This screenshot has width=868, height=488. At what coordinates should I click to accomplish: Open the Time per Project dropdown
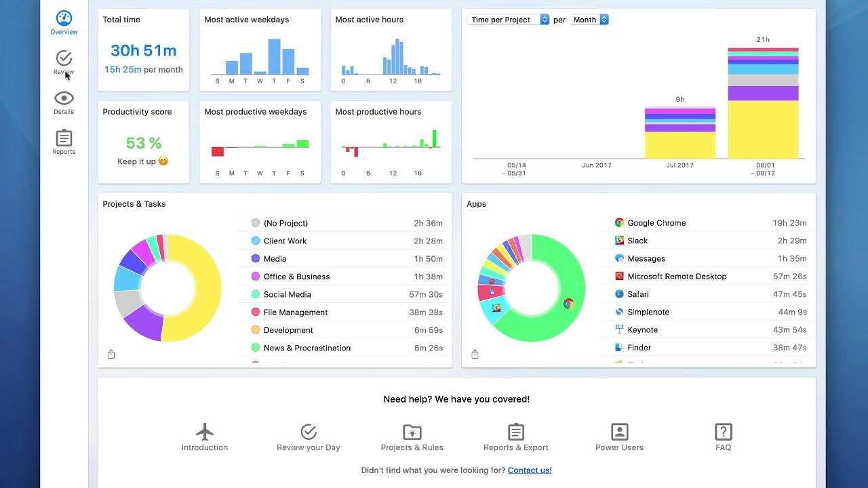coord(508,20)
